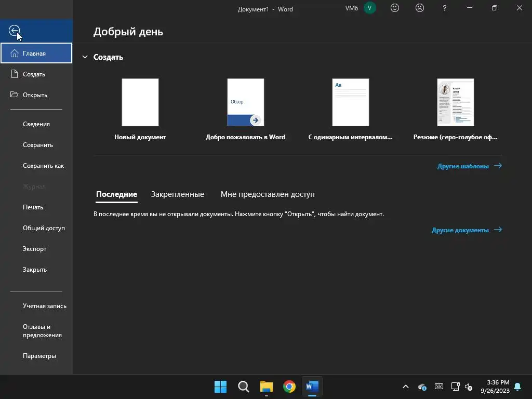Follow the Другие шаблоны link
Viewport: 532px width, 399px height.
pyautogui.click(x=470, y=166)
